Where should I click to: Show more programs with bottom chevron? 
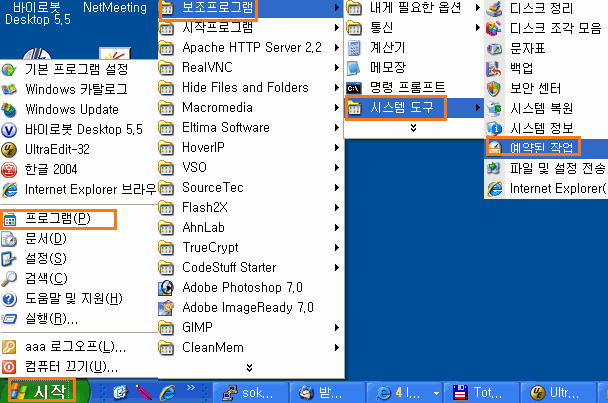pyautogui.click(x=250, y=367)
